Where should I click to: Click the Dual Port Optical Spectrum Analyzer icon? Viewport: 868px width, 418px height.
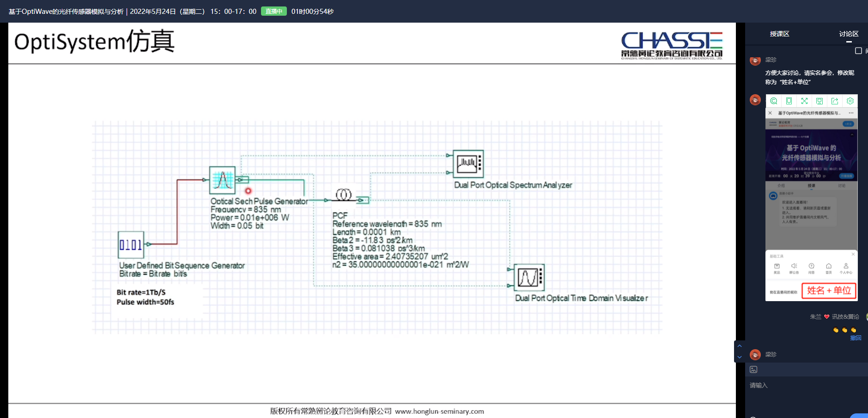coord(468,164)
